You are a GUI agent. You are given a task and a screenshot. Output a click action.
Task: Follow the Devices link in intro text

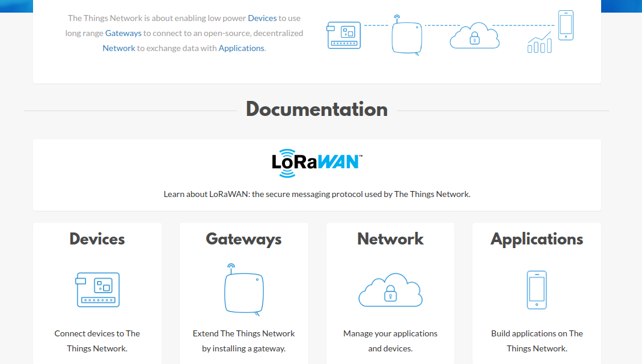click(263, 18)
